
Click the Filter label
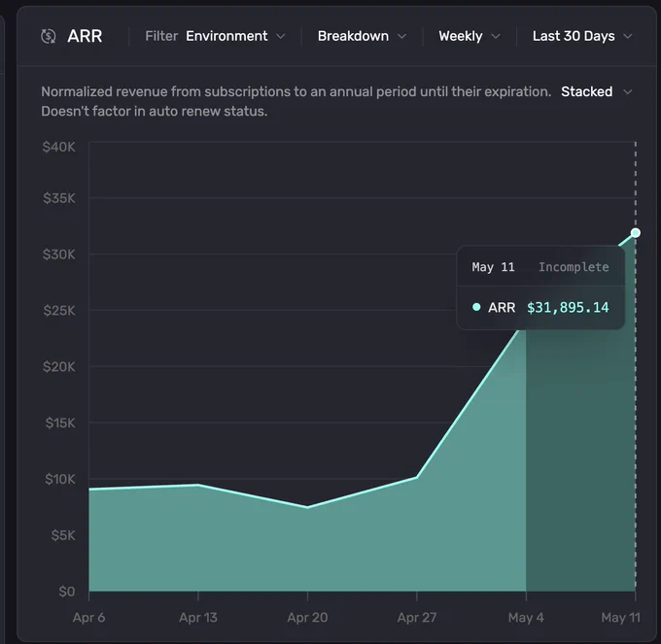click(x=161, y=36)
